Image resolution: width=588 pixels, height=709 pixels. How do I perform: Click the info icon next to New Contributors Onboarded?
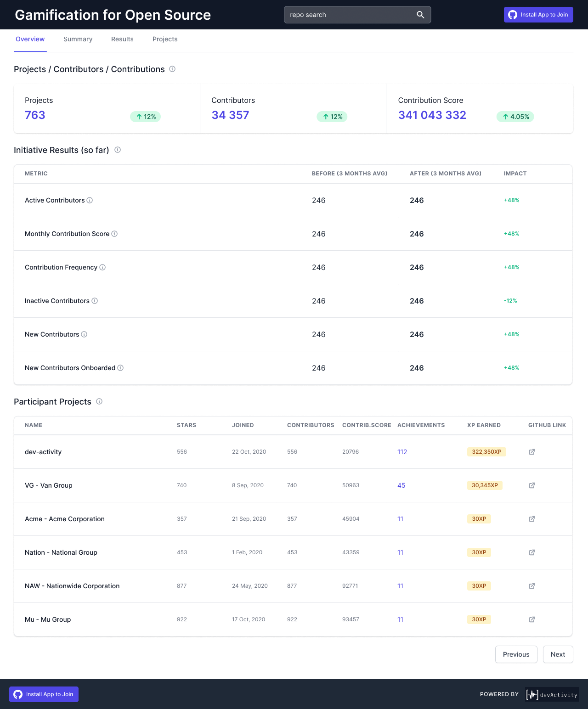pos(120,368)
